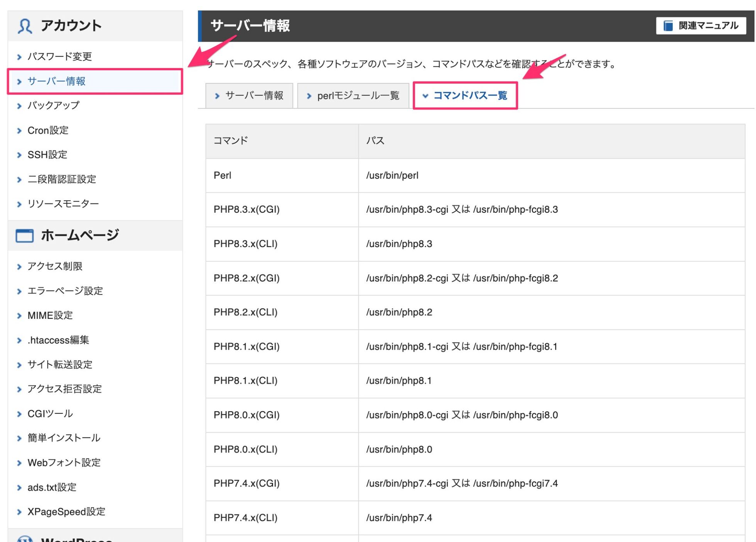Click the arrow beside perlモジュール一覧 tab
This screenshot has height=542, width=756.
[309, 96]
